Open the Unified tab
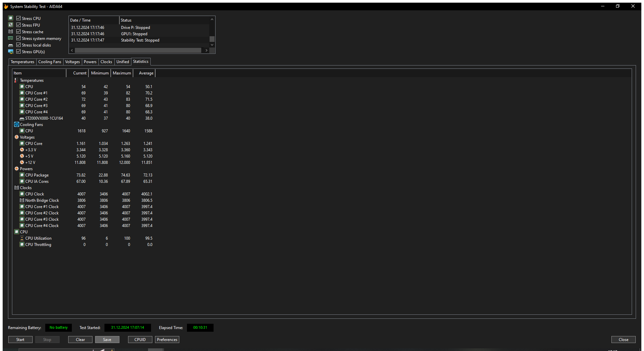 click(x=122, y=62)
